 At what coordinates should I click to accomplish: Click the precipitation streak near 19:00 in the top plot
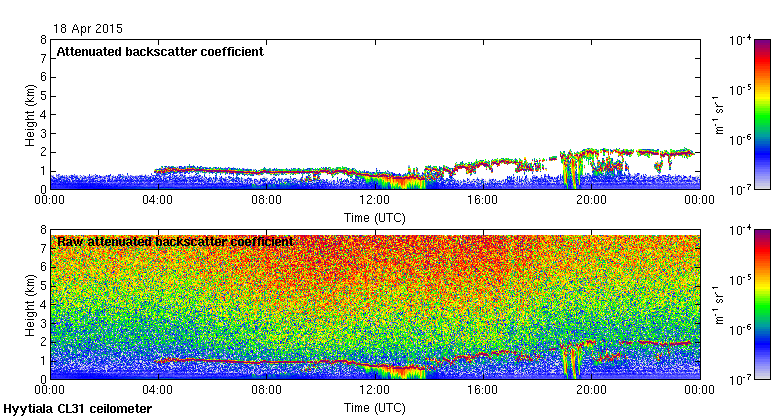pyautogui.click(x=571, y=169)
